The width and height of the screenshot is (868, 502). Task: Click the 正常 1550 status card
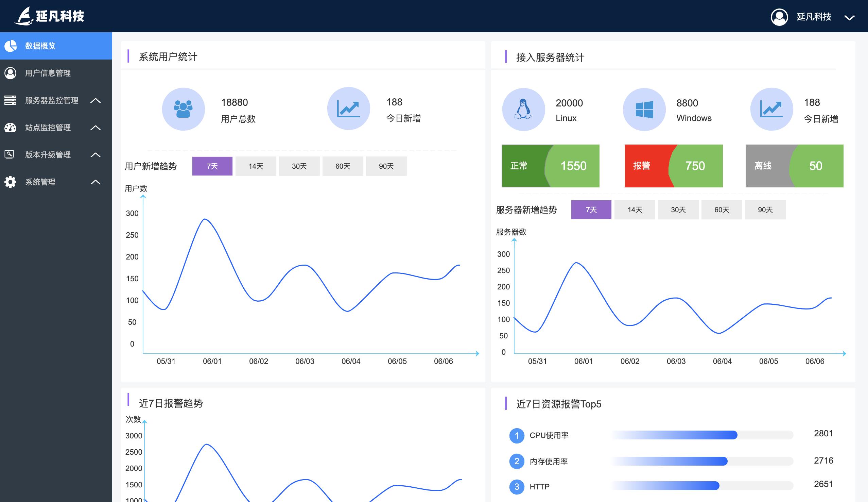[x=550, y=166]
